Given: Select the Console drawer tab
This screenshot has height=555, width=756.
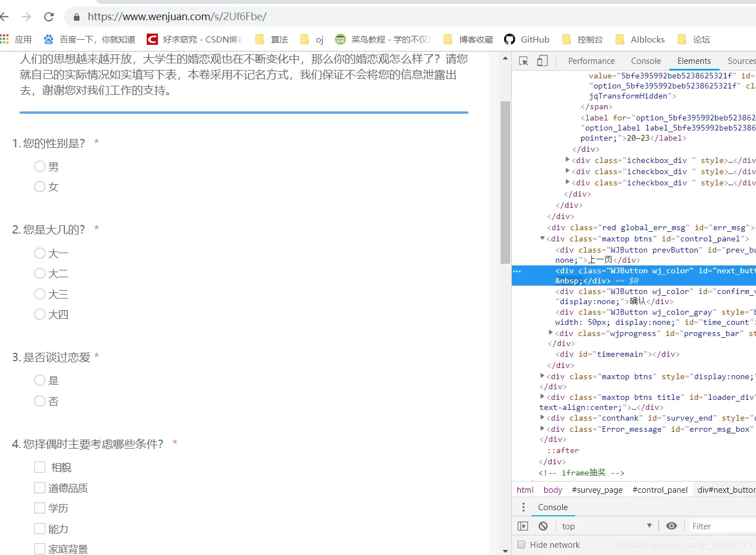Looking at the screenshot, I should tap(553, 507).
